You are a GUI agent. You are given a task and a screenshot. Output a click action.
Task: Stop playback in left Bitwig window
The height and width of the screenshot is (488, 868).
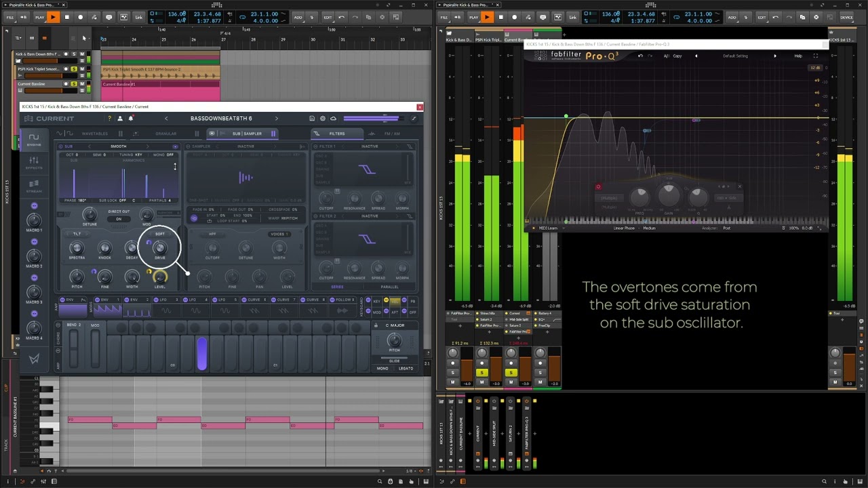[66, 17]
